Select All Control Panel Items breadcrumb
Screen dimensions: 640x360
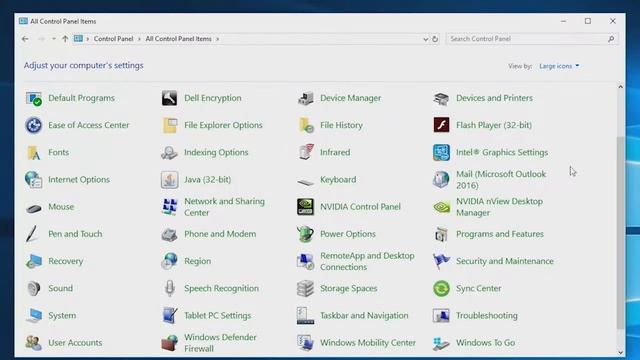tap(178, 39)
